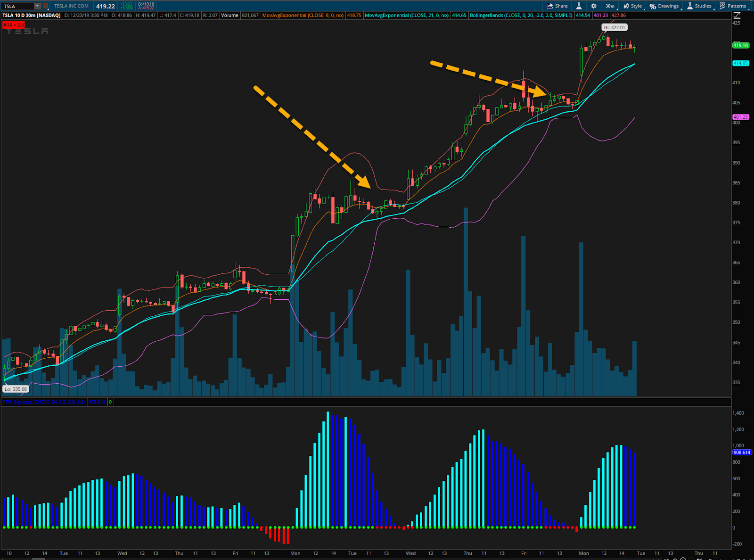This screenshot has height=560, width=754.
Task: Click the R: 2.07 range value
Action: pos(211,16)
